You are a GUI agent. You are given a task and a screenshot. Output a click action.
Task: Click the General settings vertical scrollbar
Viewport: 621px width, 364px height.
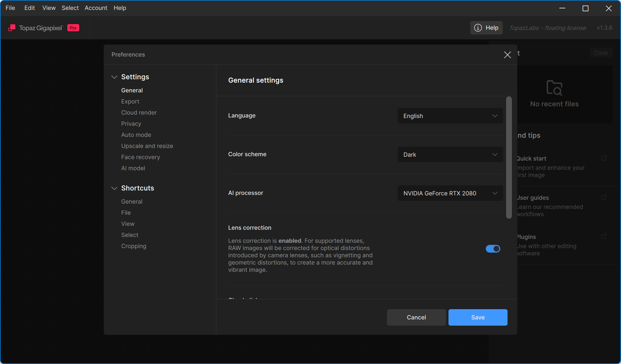coord(509,158)
